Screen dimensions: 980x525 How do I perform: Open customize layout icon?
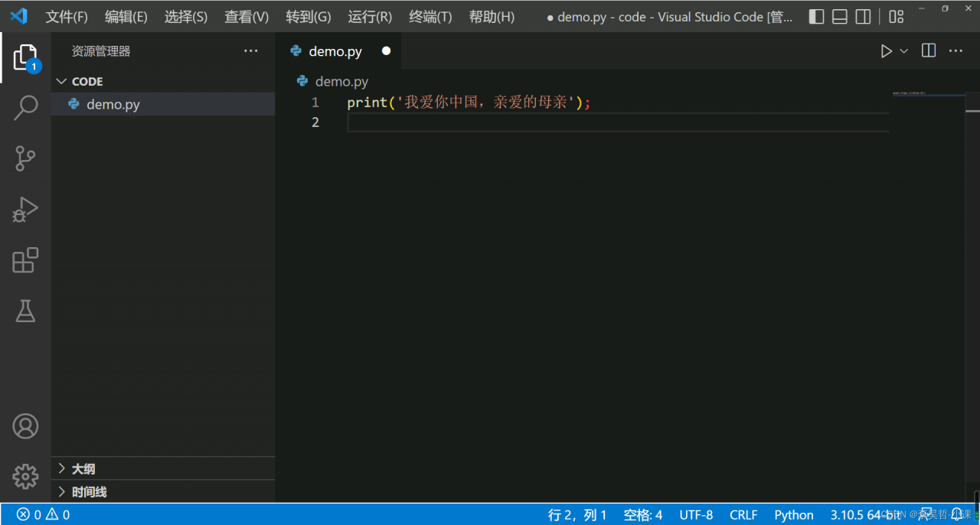[x=897, y=17]
